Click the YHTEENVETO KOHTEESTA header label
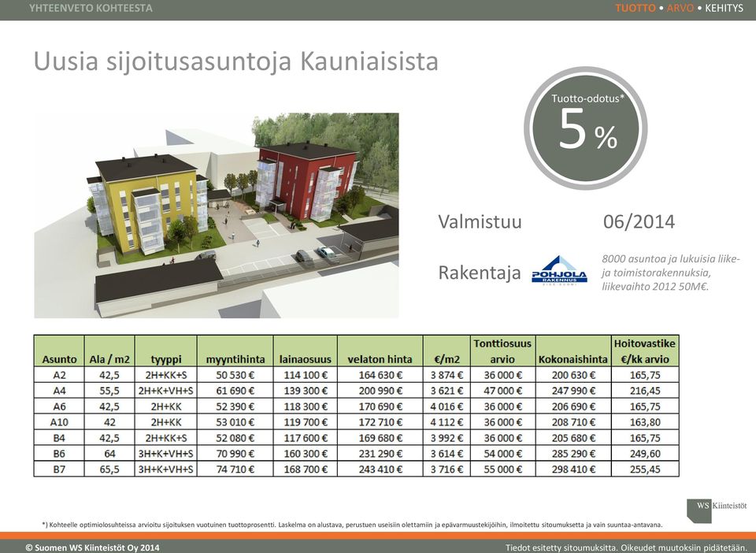Viewport: 756px width, 553px height. point(91,8)
